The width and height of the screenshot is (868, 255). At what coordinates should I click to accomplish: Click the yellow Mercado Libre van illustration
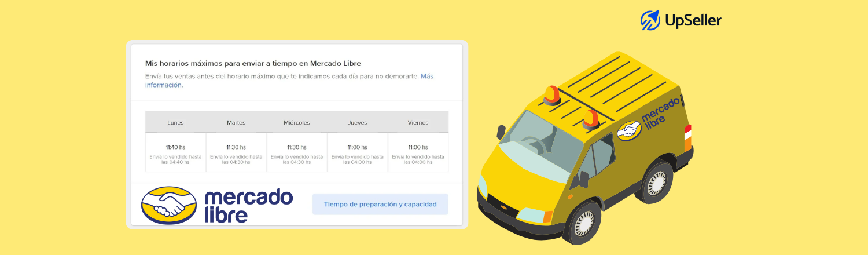584,148
